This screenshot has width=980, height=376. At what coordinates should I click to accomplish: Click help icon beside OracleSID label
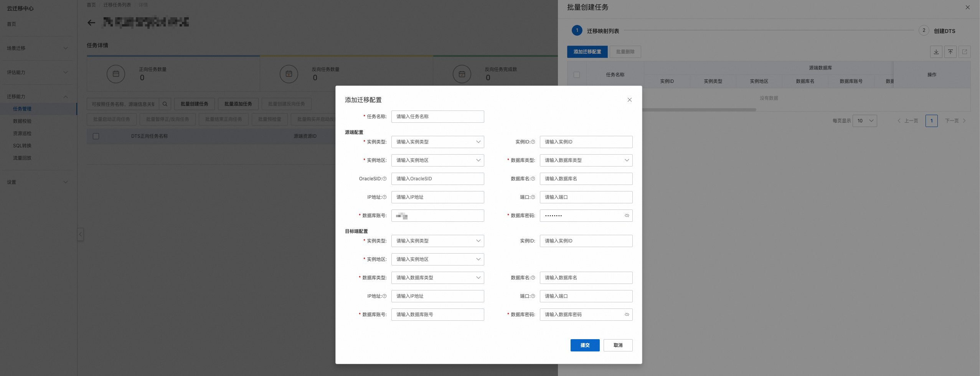point(384,179)
